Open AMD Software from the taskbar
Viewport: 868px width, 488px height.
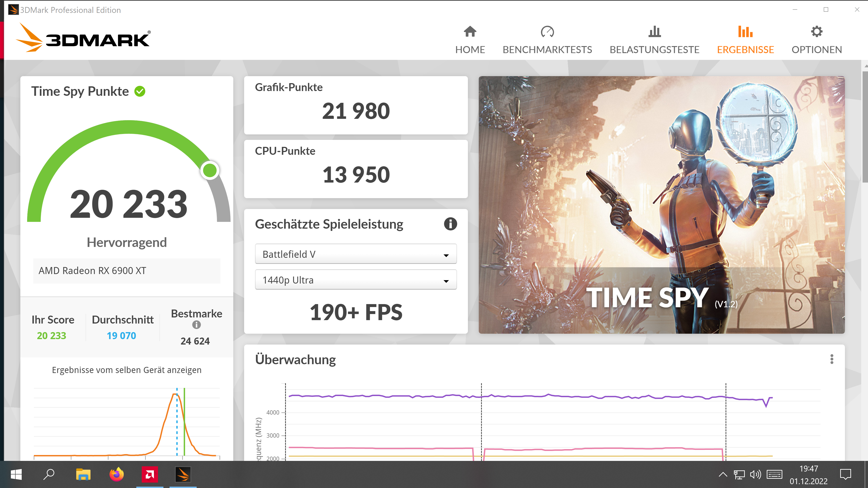150,474
